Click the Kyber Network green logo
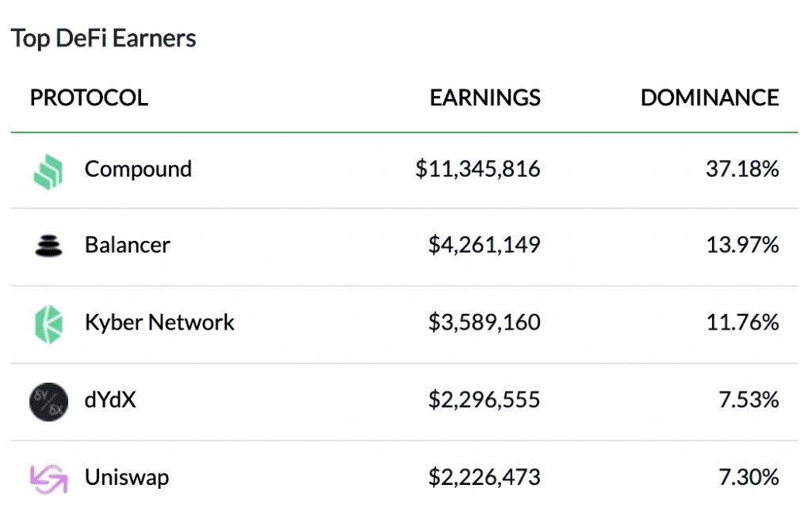The image size is (812, 519). point(48,323)
